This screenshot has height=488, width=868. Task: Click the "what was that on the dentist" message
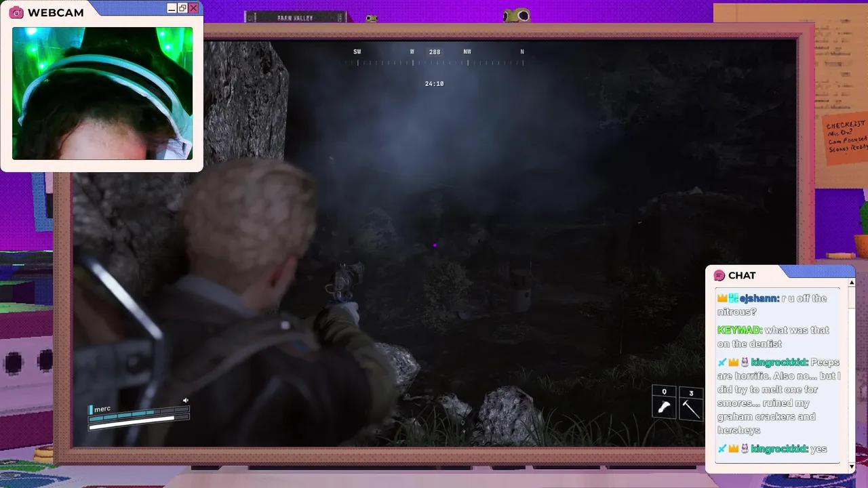pyautogui.click(x=773, y=337)
